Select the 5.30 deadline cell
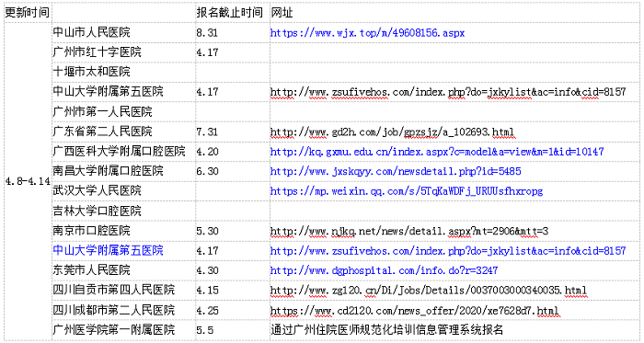644x343 pixels. [x=232, y=231]
